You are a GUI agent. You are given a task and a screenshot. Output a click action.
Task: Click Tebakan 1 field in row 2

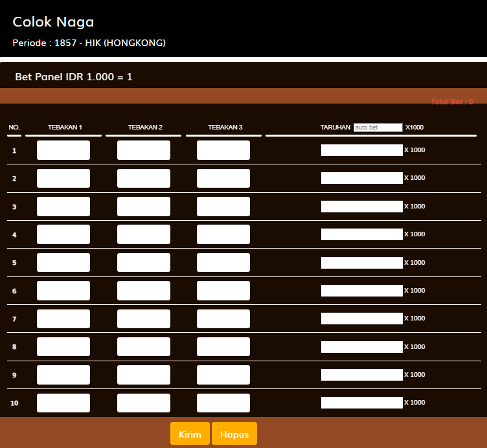point(63,179)
